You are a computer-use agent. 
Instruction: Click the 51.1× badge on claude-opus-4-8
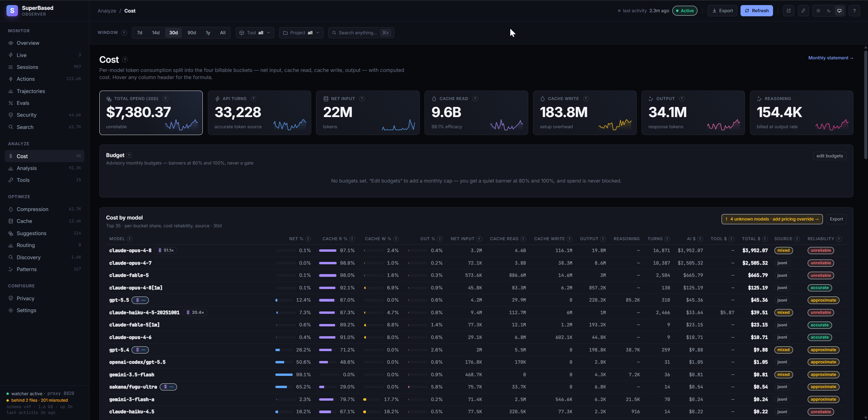tap(166, 250)
